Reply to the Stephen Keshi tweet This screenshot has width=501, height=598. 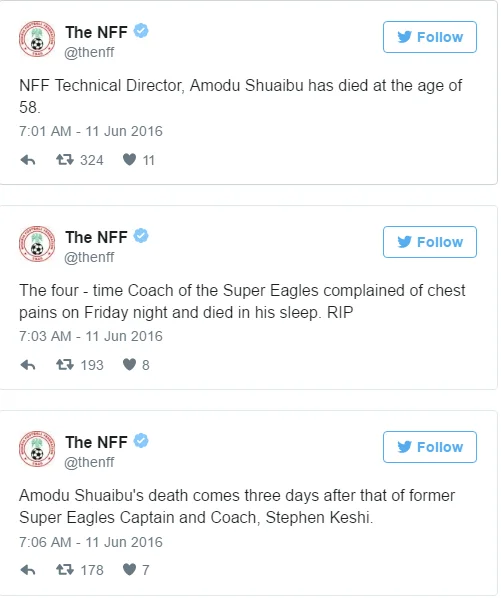[28, 571]
